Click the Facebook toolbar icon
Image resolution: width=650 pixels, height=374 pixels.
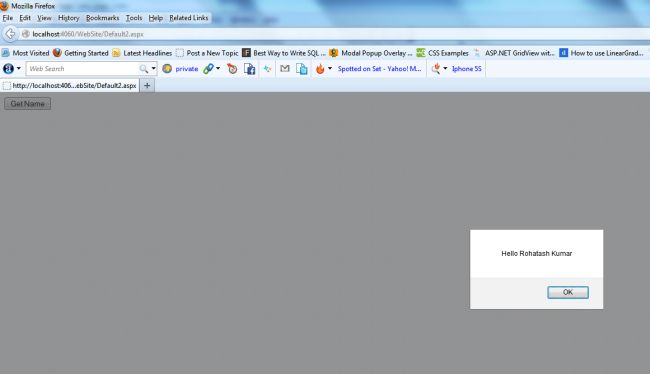250,69
